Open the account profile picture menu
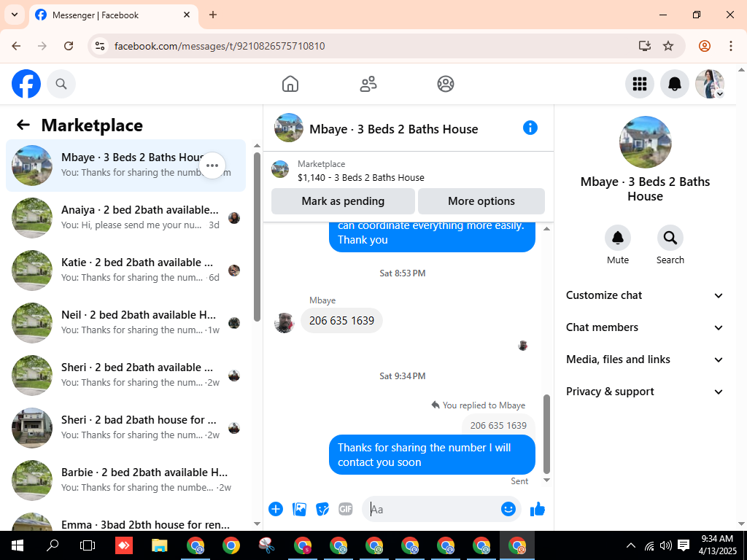Screen dimensions: 747x560 click(x=709, y=84)
